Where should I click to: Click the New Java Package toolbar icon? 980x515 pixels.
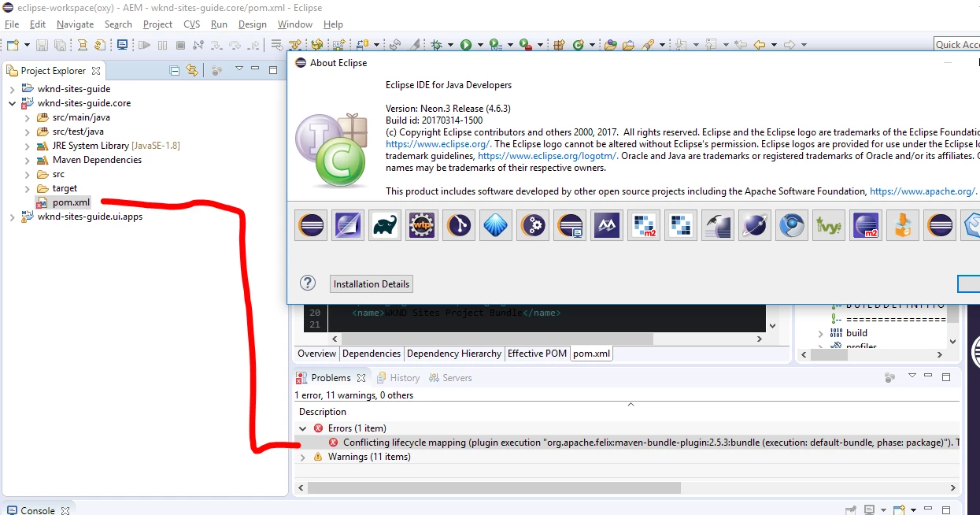559,45
